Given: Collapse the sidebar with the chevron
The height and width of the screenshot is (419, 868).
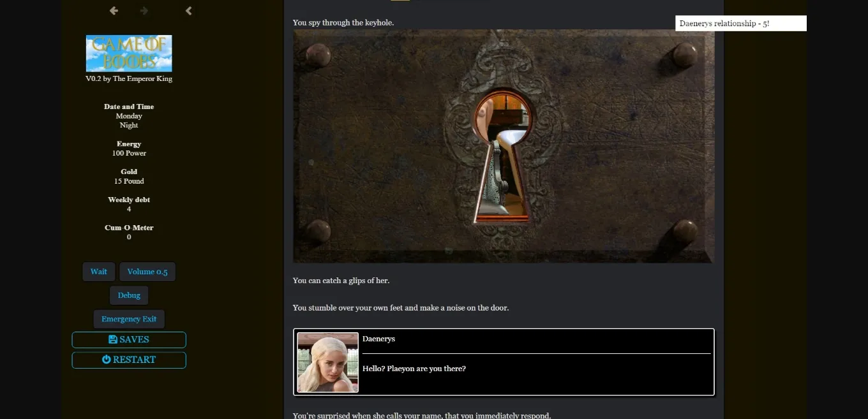Looking at the screenshot, I should [x=188, y=11].
